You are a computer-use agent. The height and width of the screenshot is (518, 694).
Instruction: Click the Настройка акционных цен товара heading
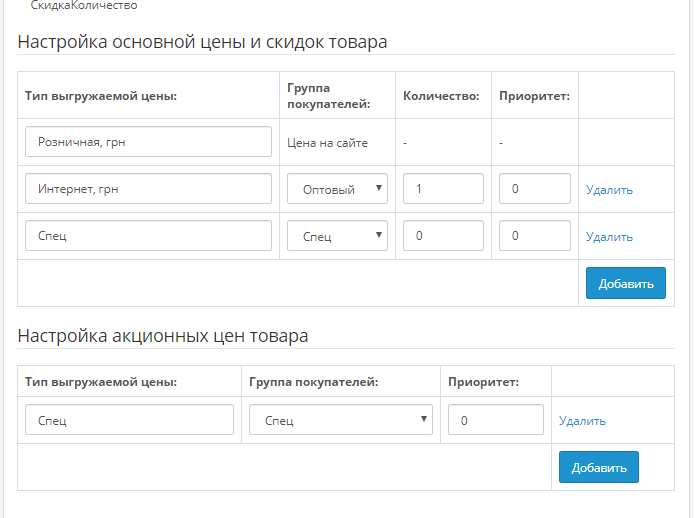click(x=163, y=336)
